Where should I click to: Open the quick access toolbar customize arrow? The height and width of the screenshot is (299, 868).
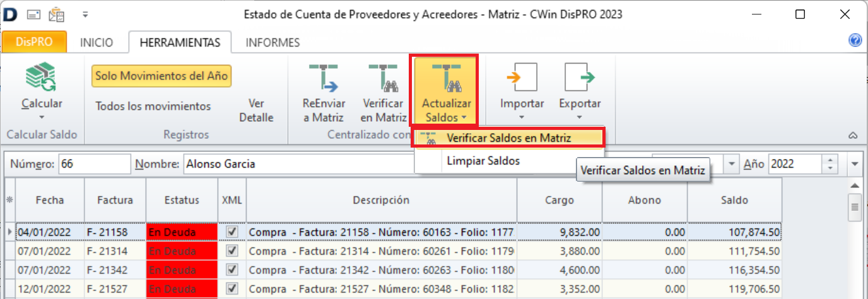click(85, 14)
